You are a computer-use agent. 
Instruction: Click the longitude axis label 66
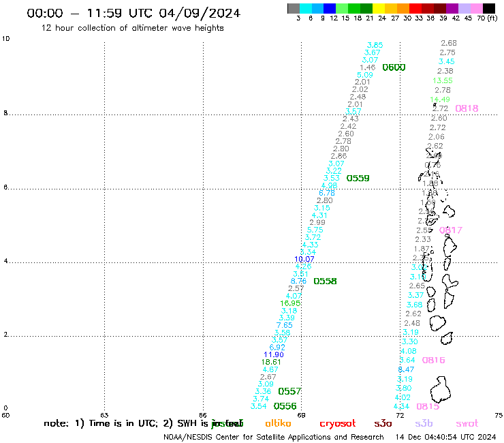(x=203, y=415)
